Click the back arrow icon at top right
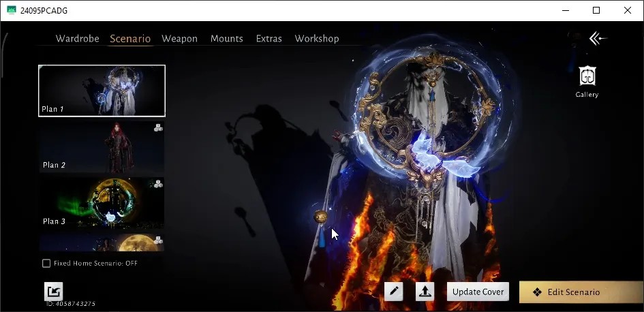644x312 pixels. tap(598, 39)
